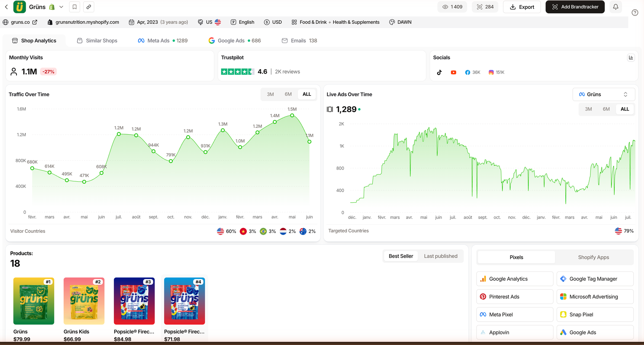Open the Meta Ads tab
The width and height of the screenshot is (644, 345).
point(163,41)
